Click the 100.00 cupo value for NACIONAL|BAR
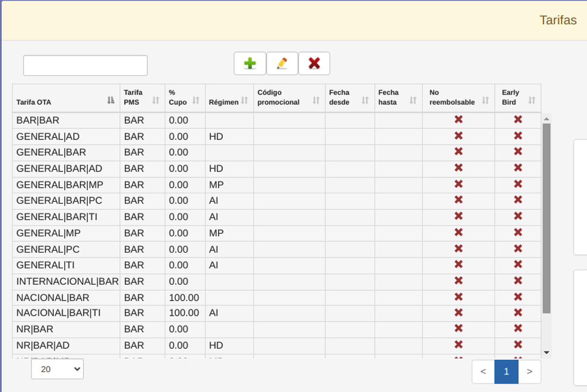The image size is (587, 392). (x=184, y=297)
